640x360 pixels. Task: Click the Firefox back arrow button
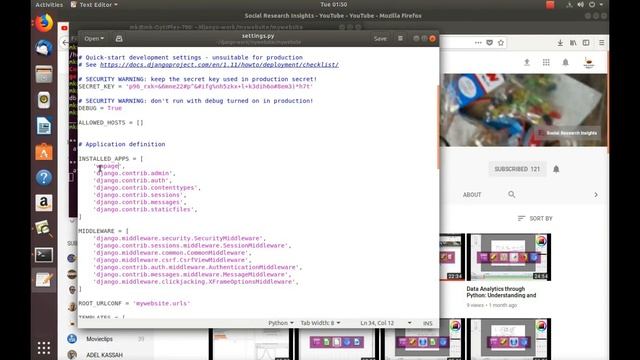coord(65,42)
